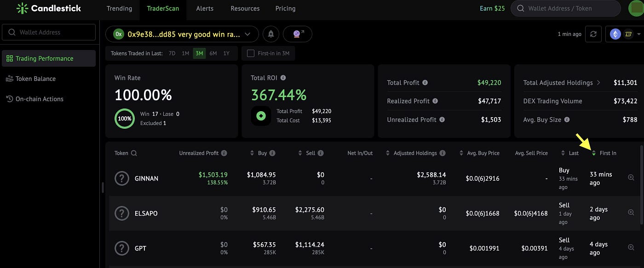644x268 pixels.
Task: Go to the Pricing page
Action: pos(285,8)
